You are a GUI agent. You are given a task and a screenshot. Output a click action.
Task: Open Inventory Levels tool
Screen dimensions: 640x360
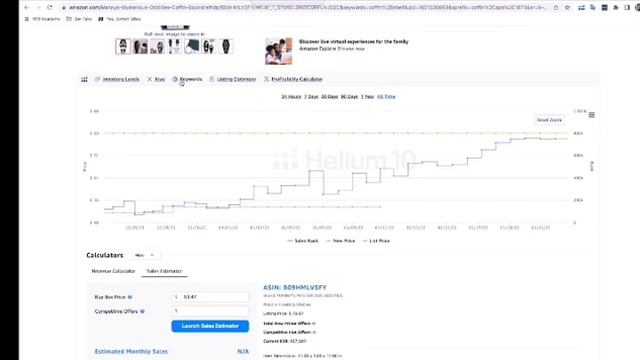117,79
